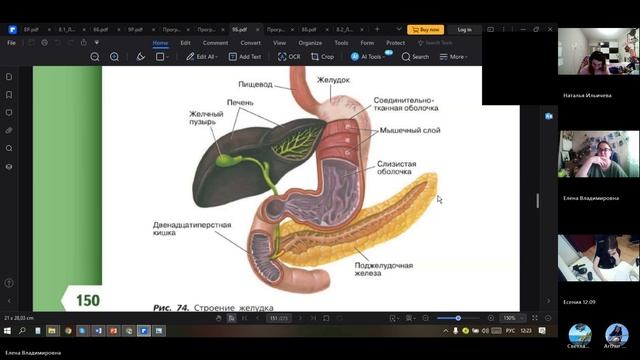Run OCR on the document
The image size is (640, 360).
click(289, 57)
